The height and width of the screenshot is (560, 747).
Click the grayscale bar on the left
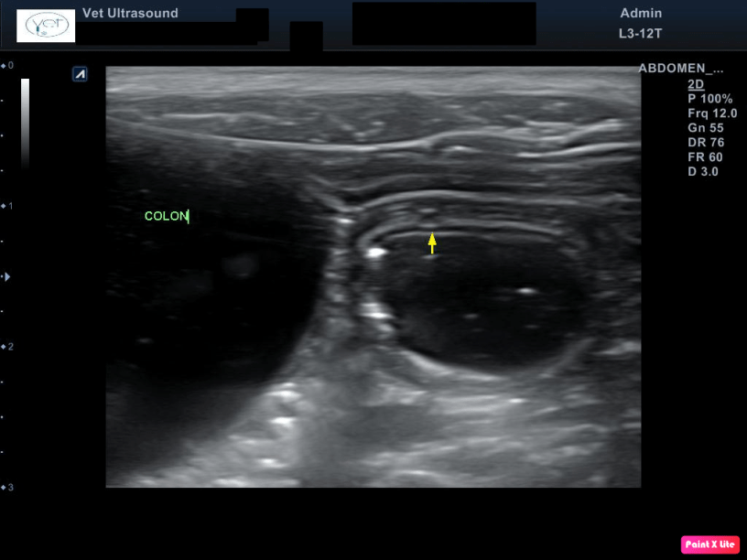25,124
